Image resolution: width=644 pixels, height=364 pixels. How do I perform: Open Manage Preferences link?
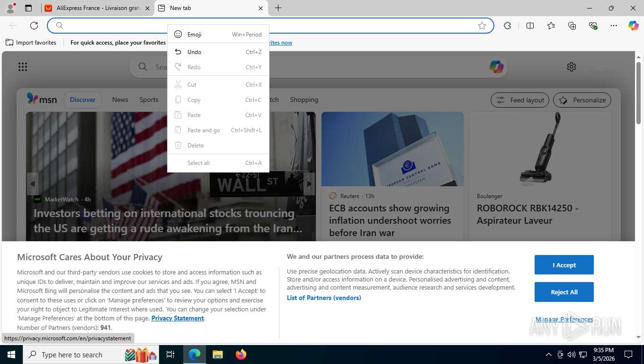tap(564, 319)
